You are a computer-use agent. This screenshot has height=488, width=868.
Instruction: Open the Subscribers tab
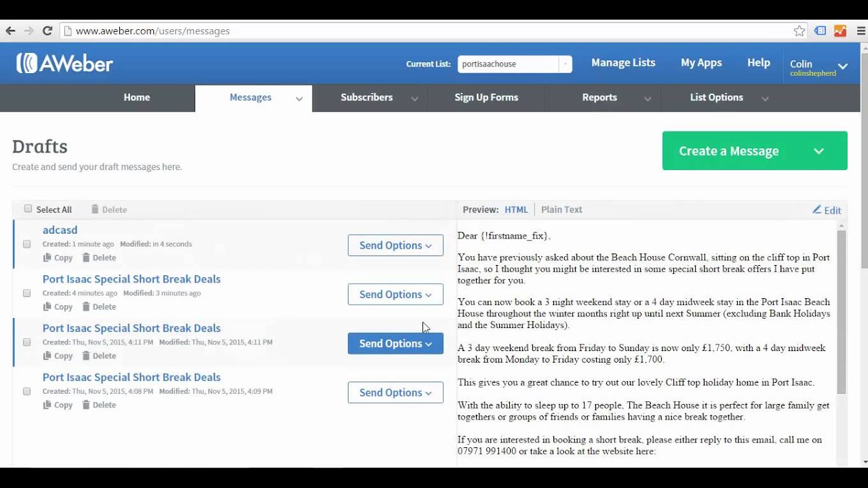366,98
